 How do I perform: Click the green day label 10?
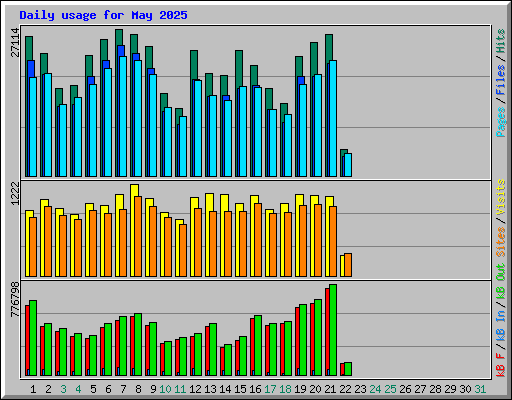pyautogui.click(x=165, y=389)
